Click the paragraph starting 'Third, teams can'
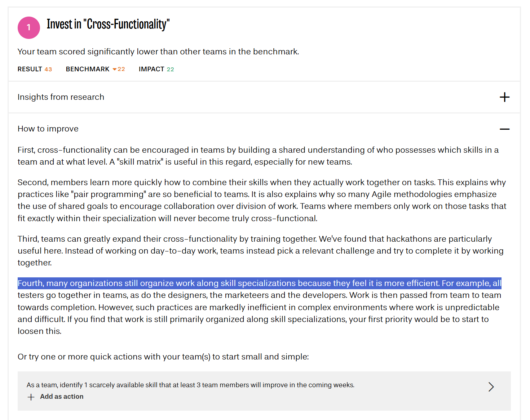Screen dimensions: 530x420 point(260,251)
